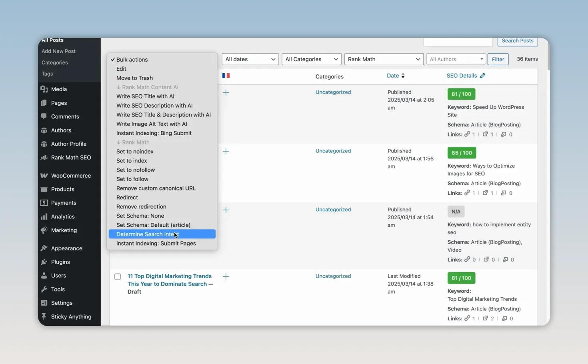The height and width of the screenshot is (364, 588).
Task: Select the Redirect bulk action
Action: tap(162, 198)
